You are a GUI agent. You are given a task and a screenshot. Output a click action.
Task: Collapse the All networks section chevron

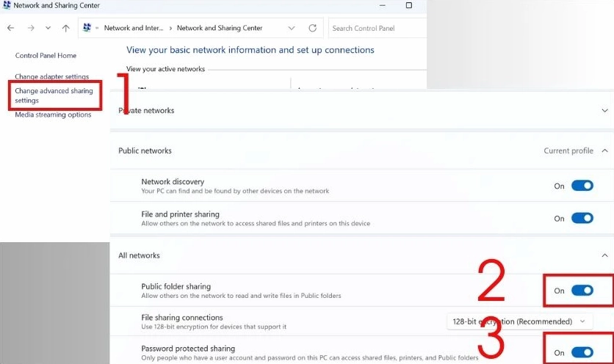604,255
